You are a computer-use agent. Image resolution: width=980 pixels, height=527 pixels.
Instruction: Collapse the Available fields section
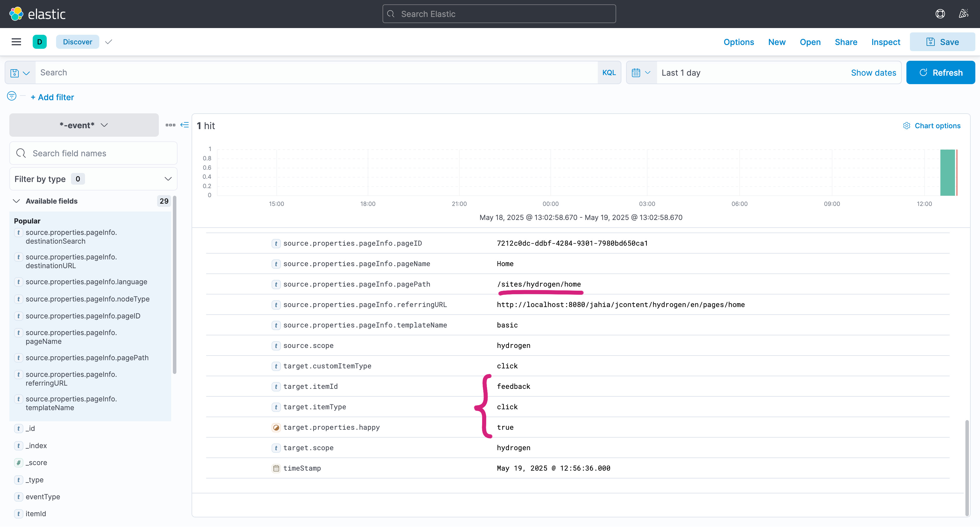16,201
